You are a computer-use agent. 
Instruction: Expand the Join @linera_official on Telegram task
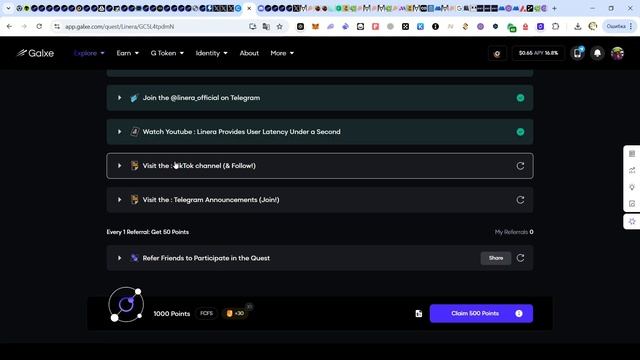(119, 98)
